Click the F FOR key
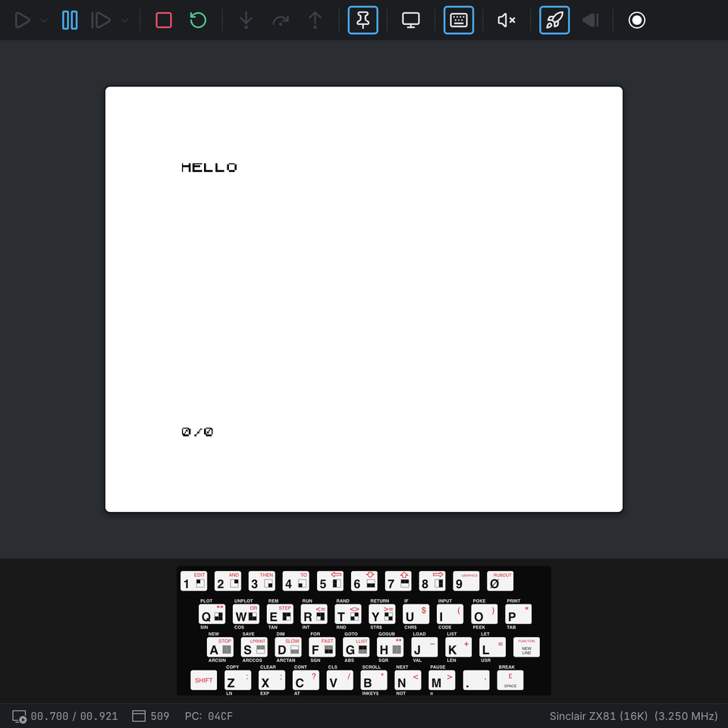 coord(322,647)
